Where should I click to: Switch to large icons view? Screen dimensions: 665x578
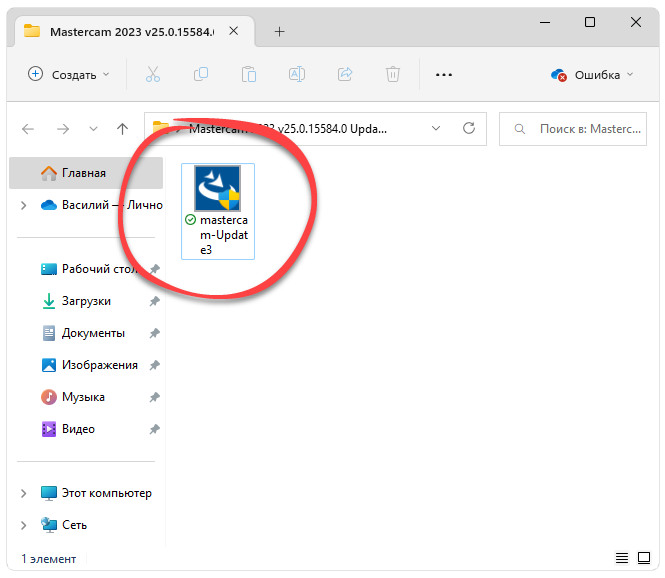click(644, 558)
